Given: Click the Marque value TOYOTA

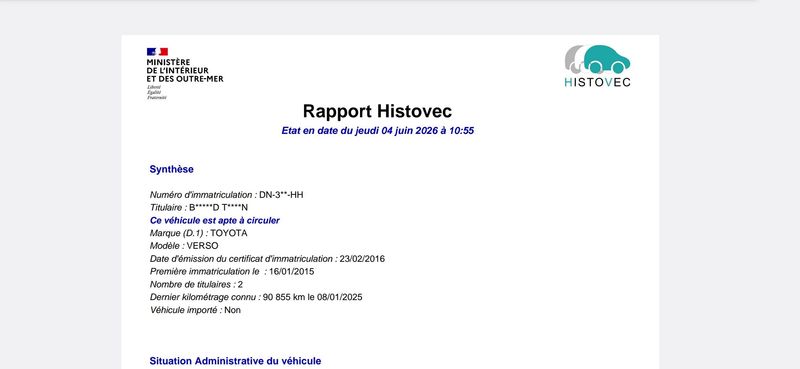Looking at the screenshot, I should click(x=229, y=233).
